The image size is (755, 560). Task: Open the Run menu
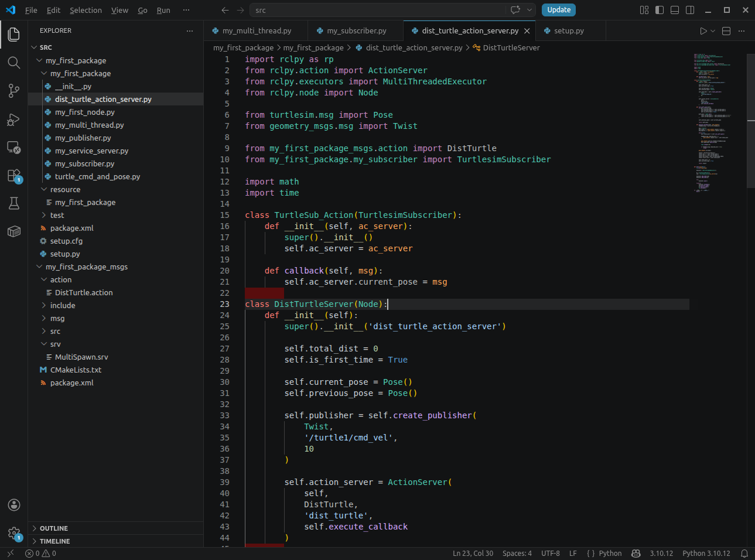click(x=163, y=10)
